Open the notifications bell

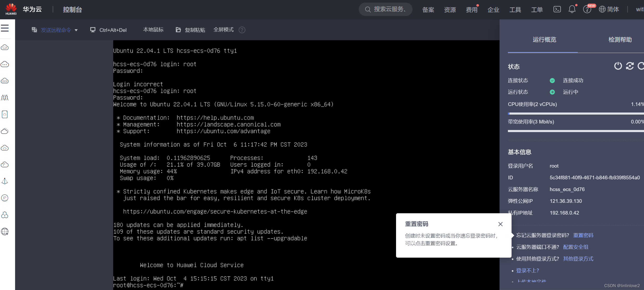pyautogui.click(x=572, y=9)
